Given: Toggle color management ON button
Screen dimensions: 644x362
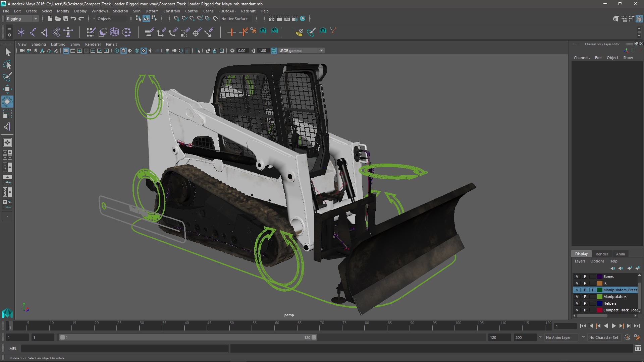Looking at the screenshot, I should tap(274, 51).
